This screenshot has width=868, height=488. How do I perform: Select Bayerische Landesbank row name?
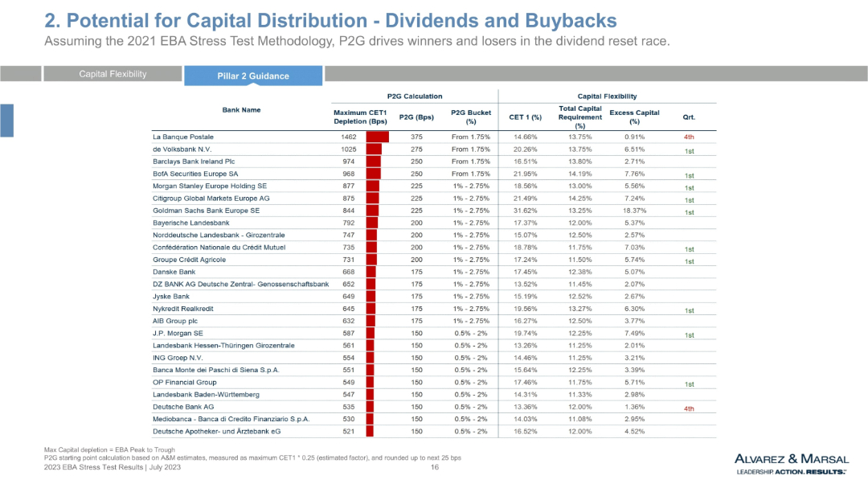pyautogui.click(x=191, y=223)
